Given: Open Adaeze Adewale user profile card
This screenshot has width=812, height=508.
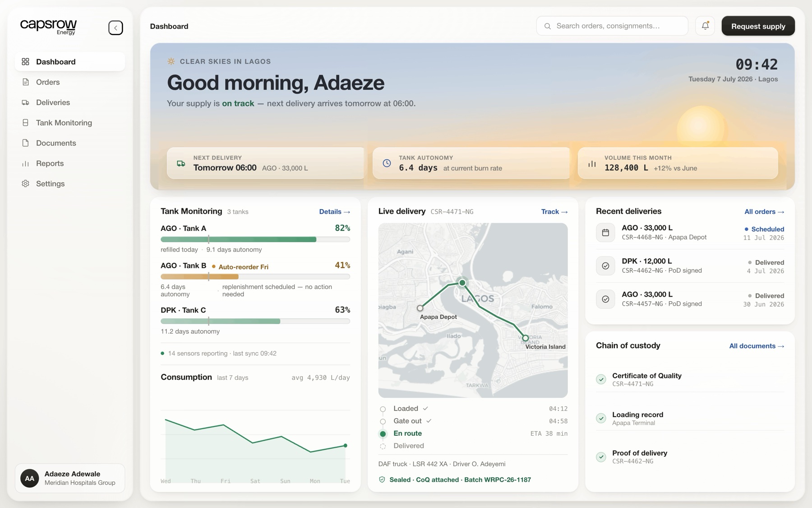Looking at the screenshot, I should (70, 478).
